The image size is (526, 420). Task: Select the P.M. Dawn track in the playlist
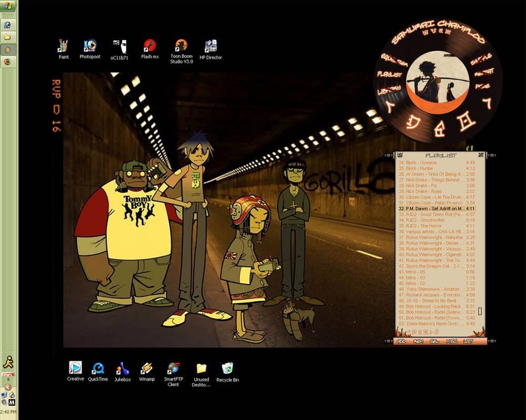(437, 209)
